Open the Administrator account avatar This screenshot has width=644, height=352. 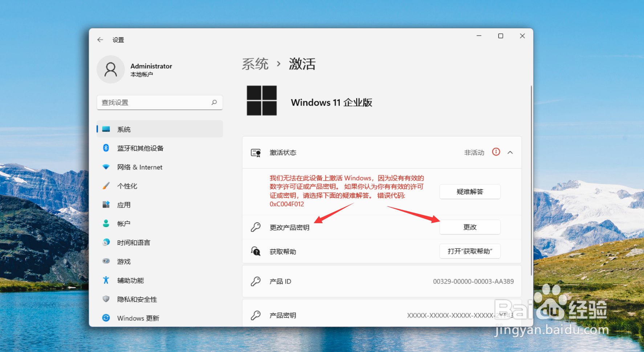point(111,69)
